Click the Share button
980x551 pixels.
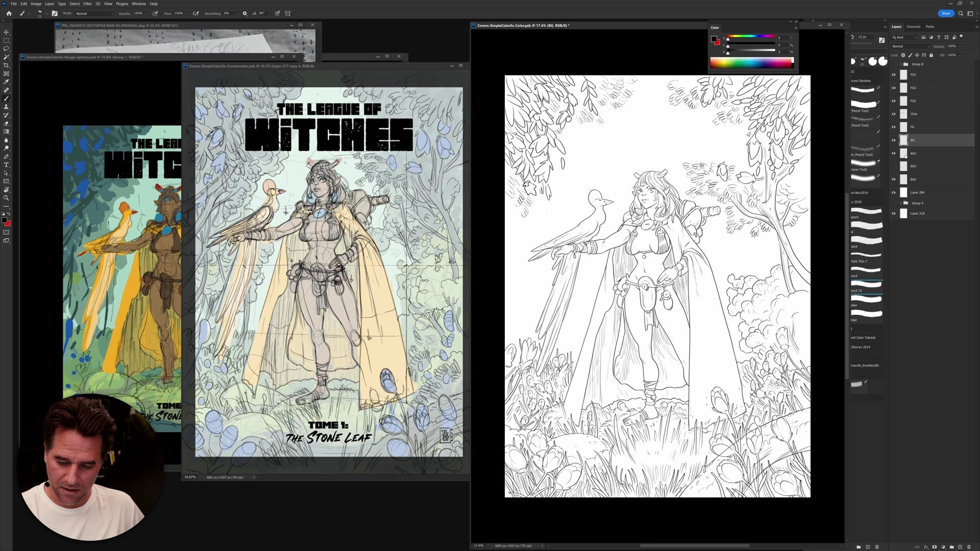945,13
